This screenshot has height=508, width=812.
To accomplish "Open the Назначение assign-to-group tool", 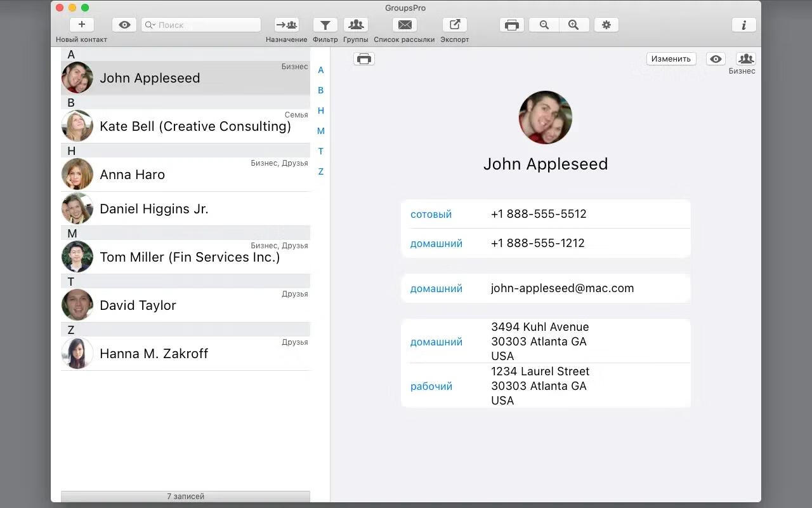I will click(287, 25).
